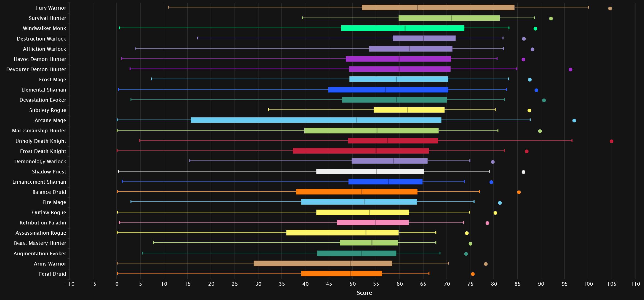The image size is (644, 300).
Task: Click the Retribution Paladin label
Action: click(x=43, y=223)
